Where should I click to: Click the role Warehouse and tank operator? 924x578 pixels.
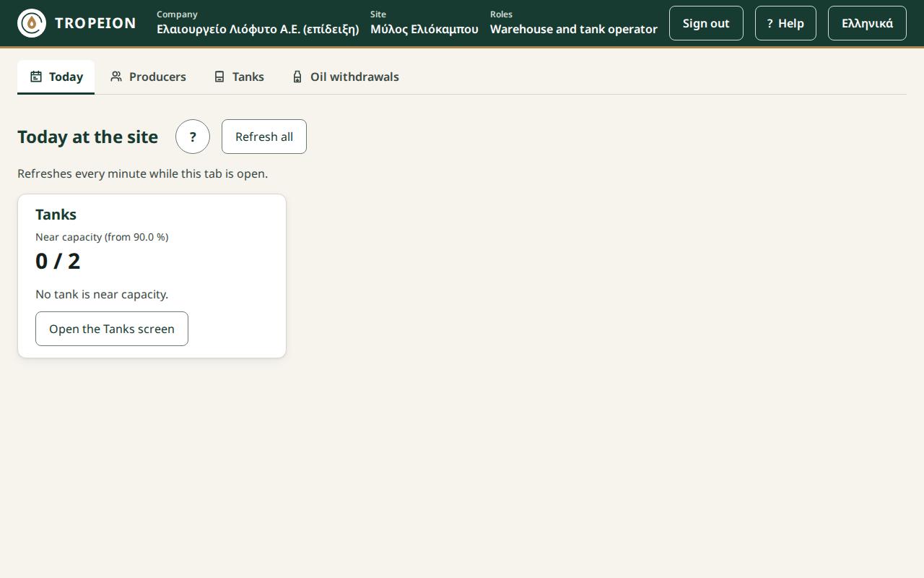(x=574, y=30)
